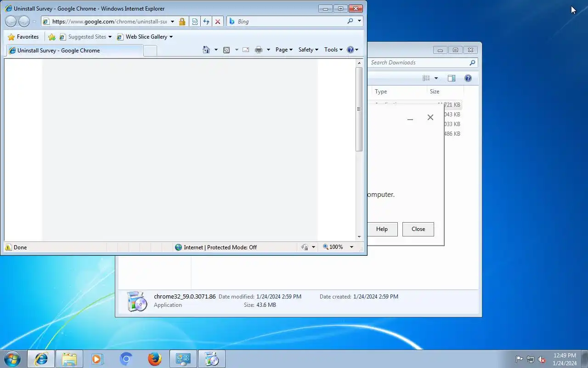Stop loading with the red X icon
The width and height of the screenshot is (588, 368).
[218, 22]
